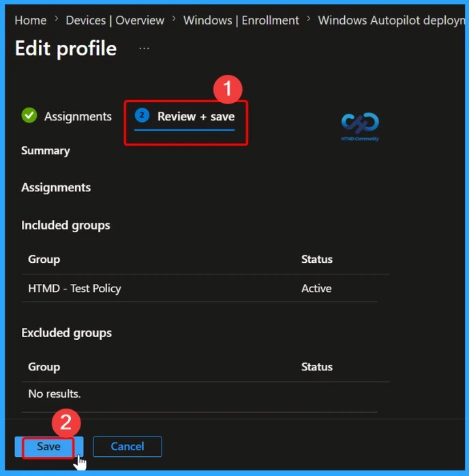This screenshot has height=476, width=469.
Task: Click the Group header under Included groups
Action: coord(44,259)
